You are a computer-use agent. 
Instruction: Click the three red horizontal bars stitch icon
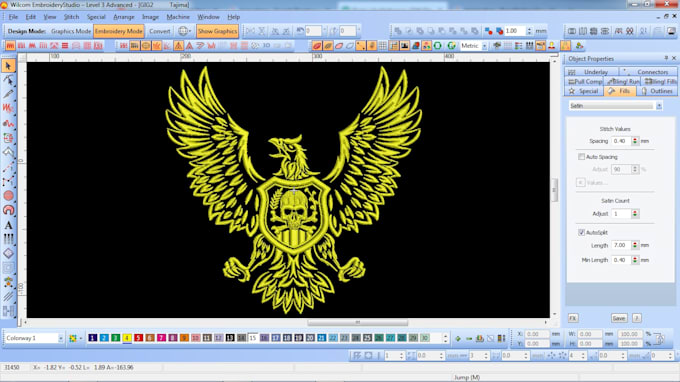point(65,46)
